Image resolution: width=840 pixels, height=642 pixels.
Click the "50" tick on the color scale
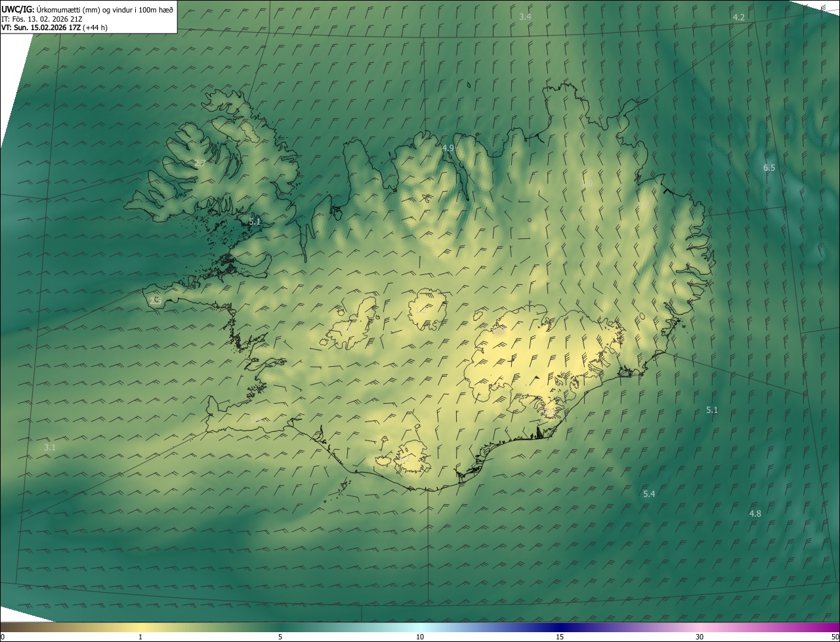coord(835,637)
